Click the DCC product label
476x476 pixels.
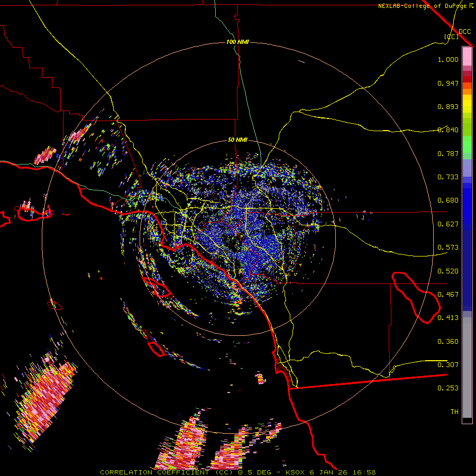(465, 31)
